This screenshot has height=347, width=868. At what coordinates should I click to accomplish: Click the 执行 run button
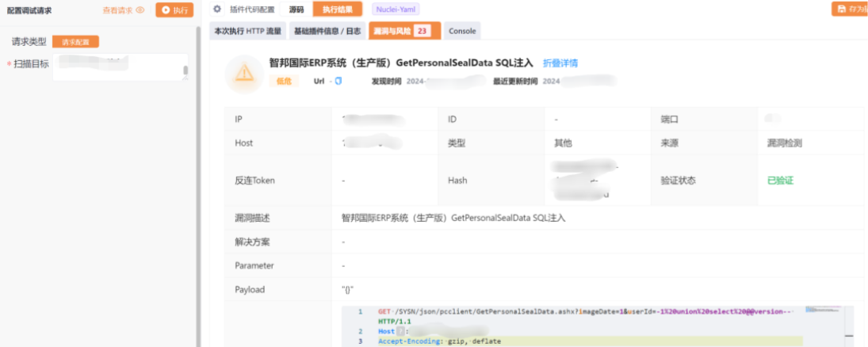pyautogui.click(x=174, y=10)
